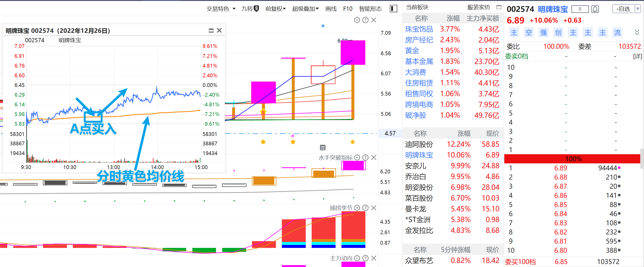The height and width of the screenshot is (267, 644).
Task: Toggle 自选 watchlist for this stock
Action: click(x=623, y=9)
